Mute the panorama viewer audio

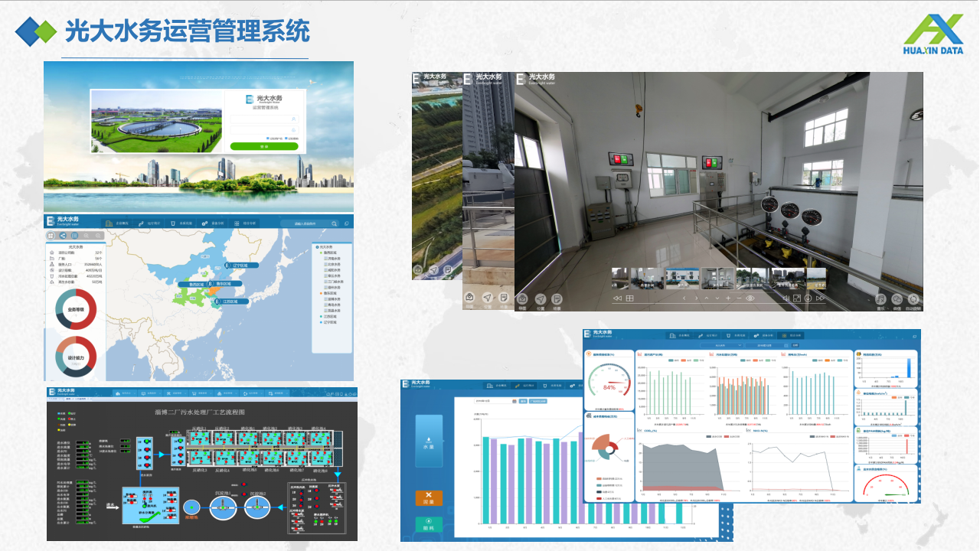787,298
